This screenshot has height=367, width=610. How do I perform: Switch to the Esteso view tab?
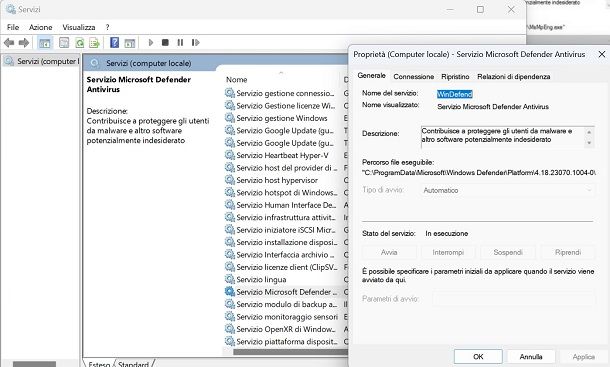[99, 364]
